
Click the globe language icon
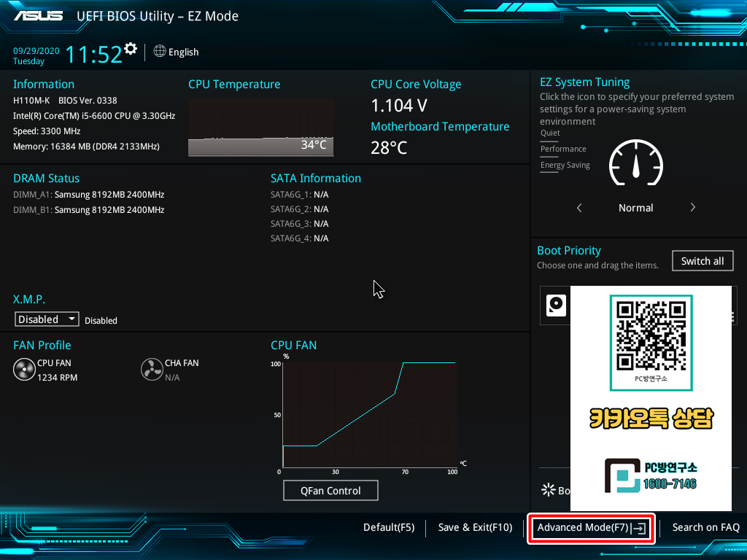(160, 51)
